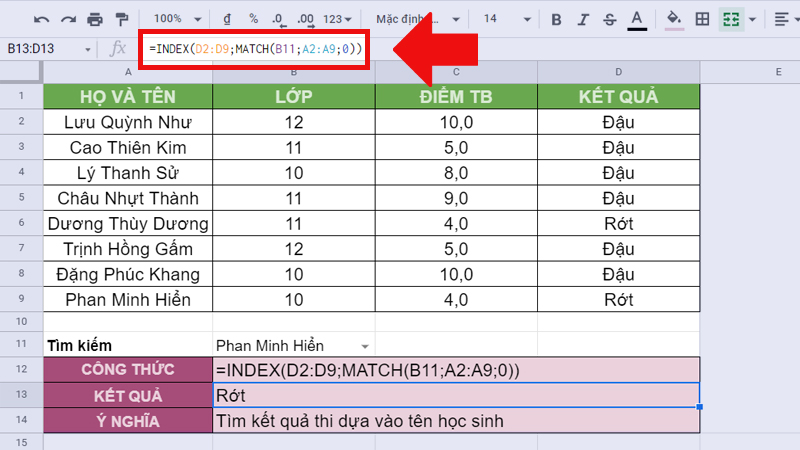This screenshot has width=800, height=450.
Task: Click the LỚP header cell
Action: 293,96
